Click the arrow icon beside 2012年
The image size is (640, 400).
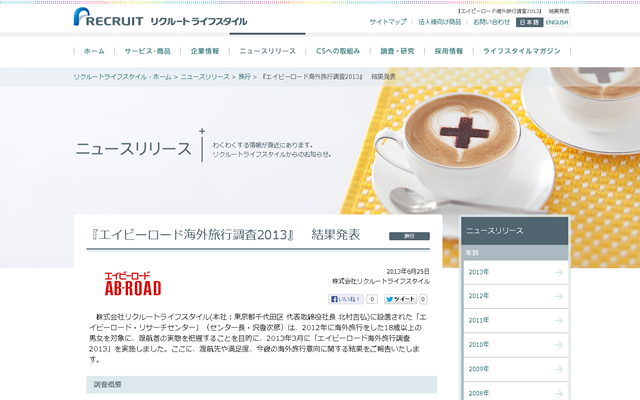[x=558, y=296]
